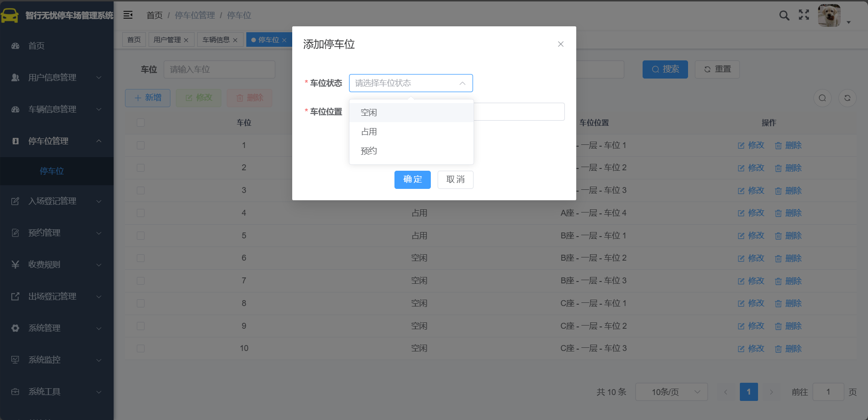
Task: Close the 添加停车位 dialog with X
Action: (561, 44)
